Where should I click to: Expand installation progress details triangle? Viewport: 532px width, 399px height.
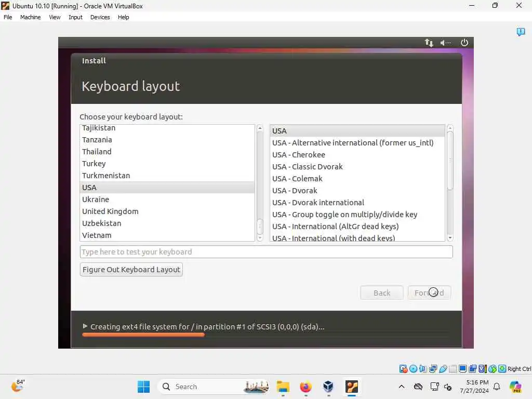[85, 326]
